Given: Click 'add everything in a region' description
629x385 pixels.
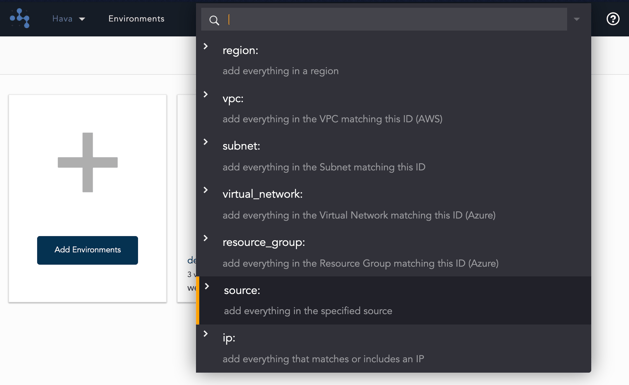Looking at the screenshot, I should [x=280, y=71].
